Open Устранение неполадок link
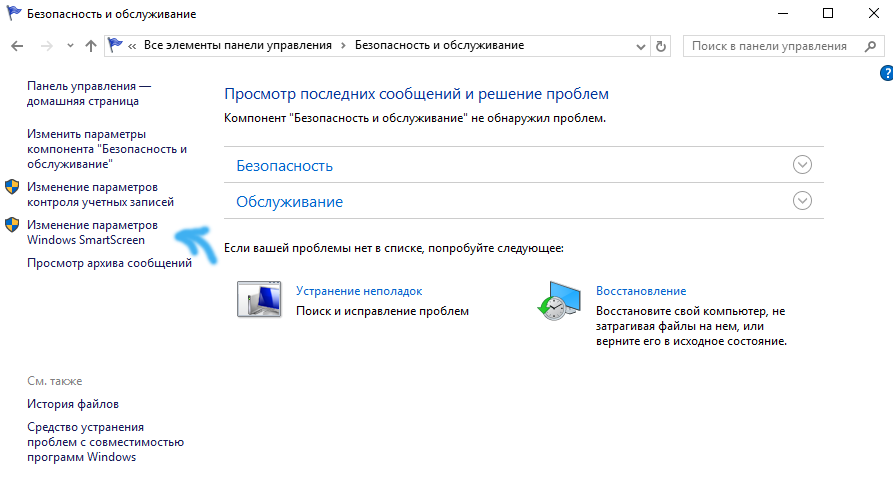This screenshot has height=481, width=893. (359, 291)
